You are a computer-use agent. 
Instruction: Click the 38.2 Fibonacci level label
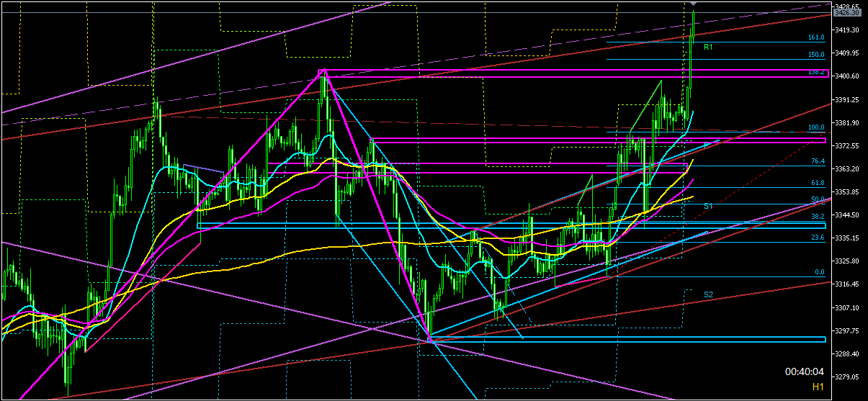click(817, 217)
